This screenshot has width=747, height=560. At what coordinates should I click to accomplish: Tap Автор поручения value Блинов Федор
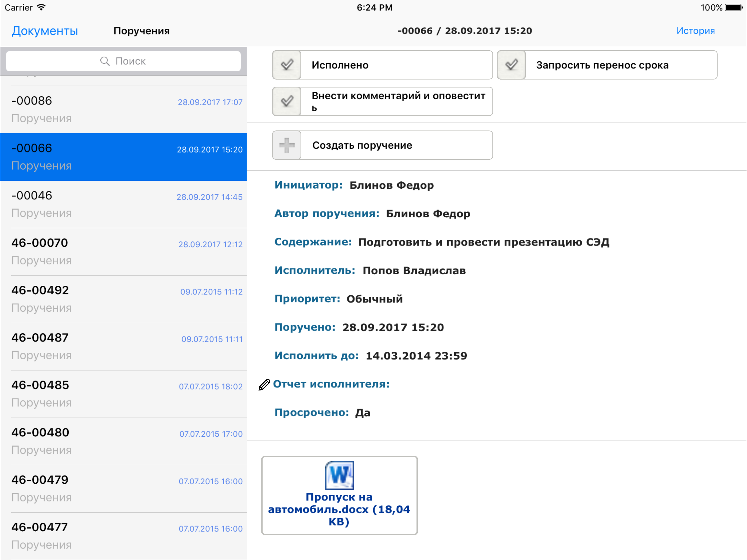click(x=428, y=214)
